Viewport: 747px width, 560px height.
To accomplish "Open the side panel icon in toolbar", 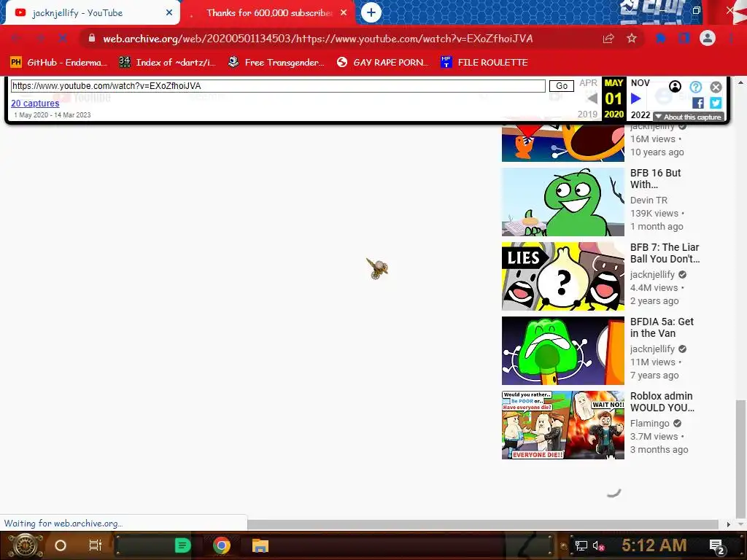I will point(684,38).
